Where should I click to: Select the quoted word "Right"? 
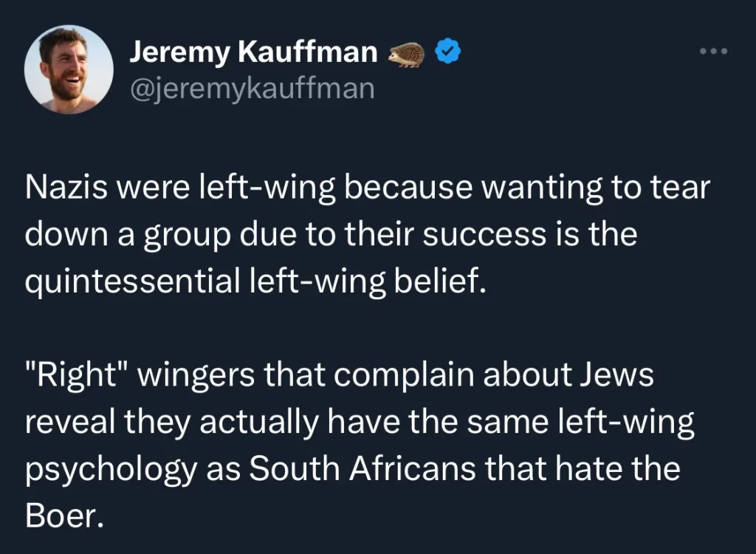click(77, 375)
